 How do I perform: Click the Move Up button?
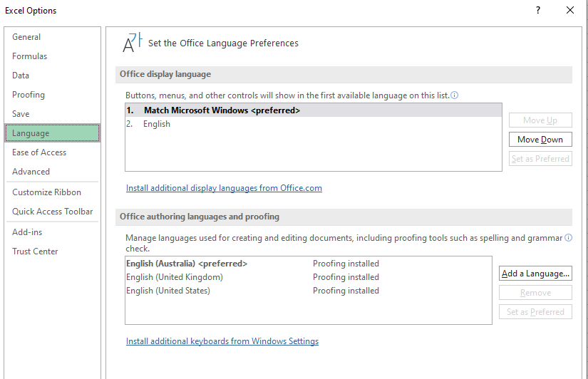point(540,120)
